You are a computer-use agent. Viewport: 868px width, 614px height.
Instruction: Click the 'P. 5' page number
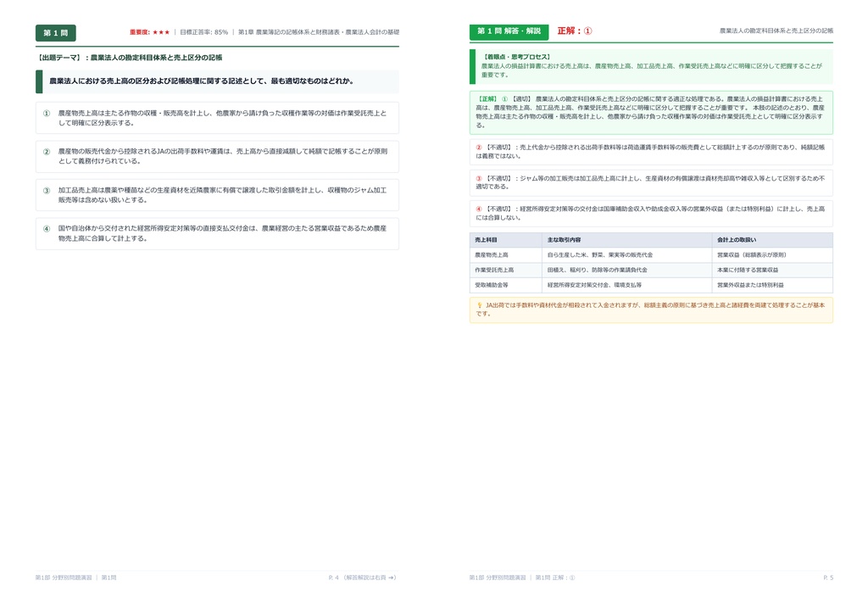click(x=828, y=578)
